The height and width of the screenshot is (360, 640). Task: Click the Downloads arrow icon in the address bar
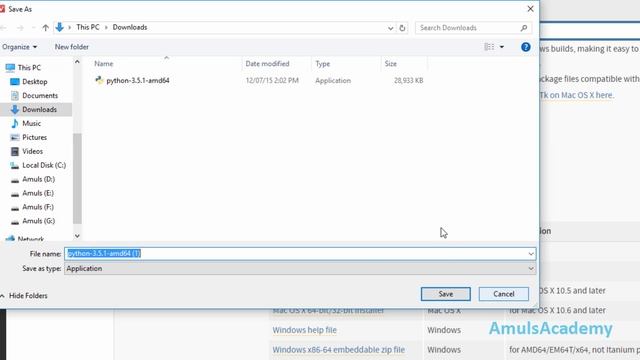tap(60, 27)
